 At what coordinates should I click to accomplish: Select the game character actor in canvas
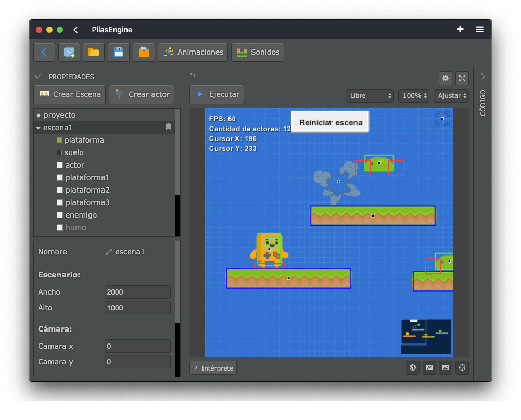click(x=269, y=249)
